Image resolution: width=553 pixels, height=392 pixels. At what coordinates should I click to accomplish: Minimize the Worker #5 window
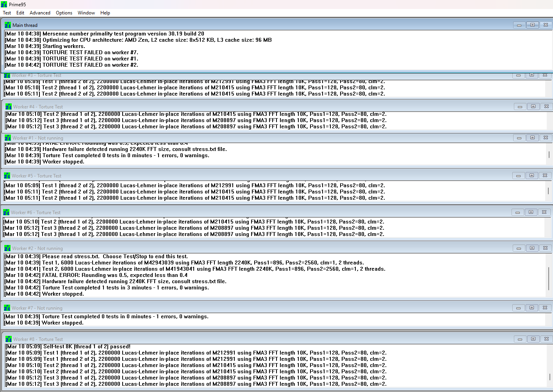click(x=518, y=176)
